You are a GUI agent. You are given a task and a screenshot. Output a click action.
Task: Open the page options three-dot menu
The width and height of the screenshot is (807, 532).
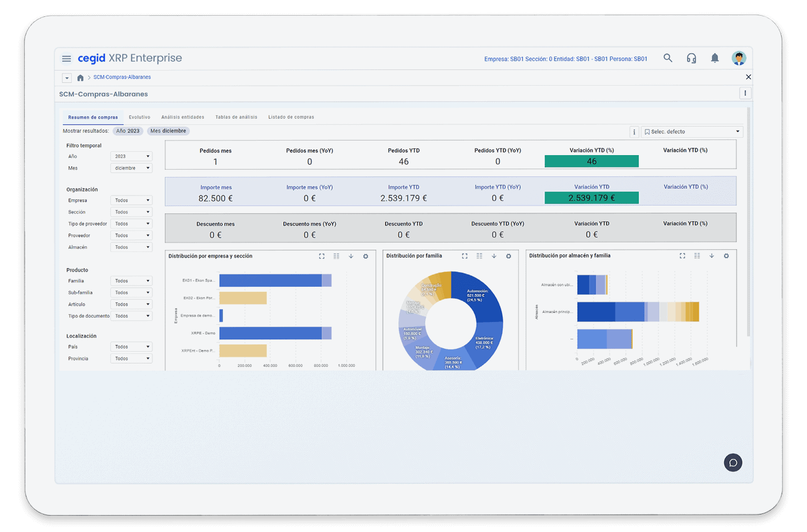click(745, 94)
